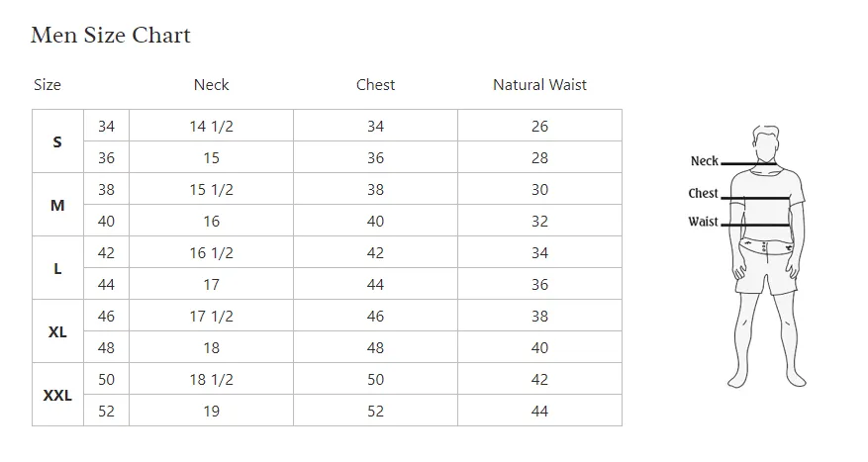
Task: Click the Neck label on body diagram
Action: (x=704, y=161)
